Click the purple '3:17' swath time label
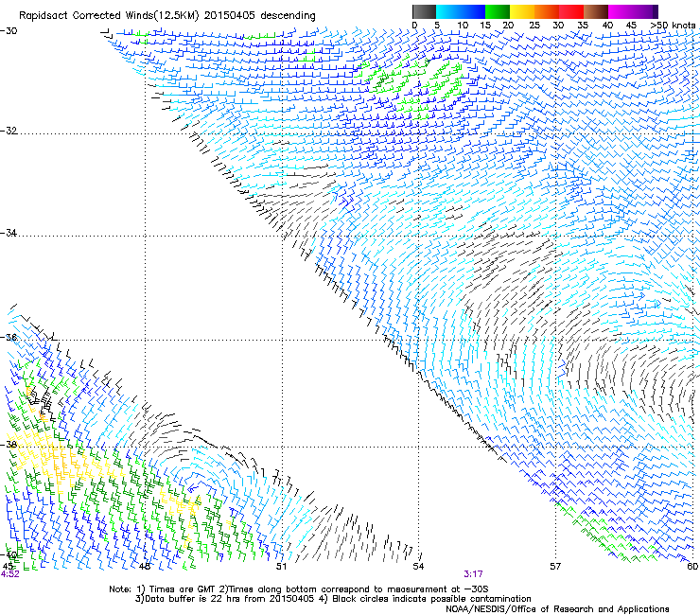The height and width of the screenshot is (615, 700). pos(473,574)
